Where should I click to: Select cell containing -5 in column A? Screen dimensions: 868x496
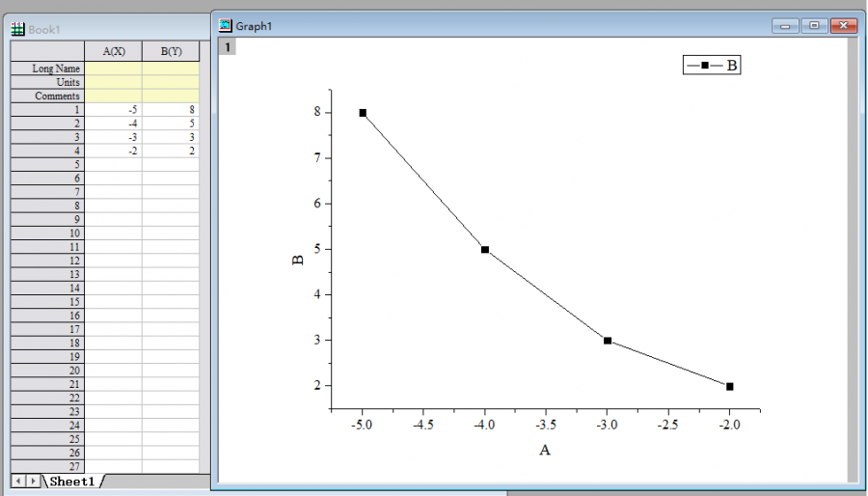tap(114, 110)
